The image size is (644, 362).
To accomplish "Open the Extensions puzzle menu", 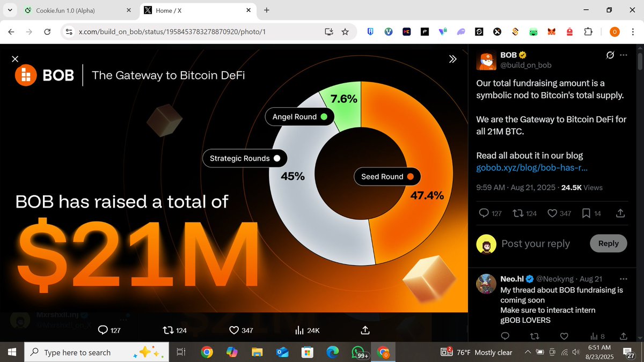I will [588, 32].
